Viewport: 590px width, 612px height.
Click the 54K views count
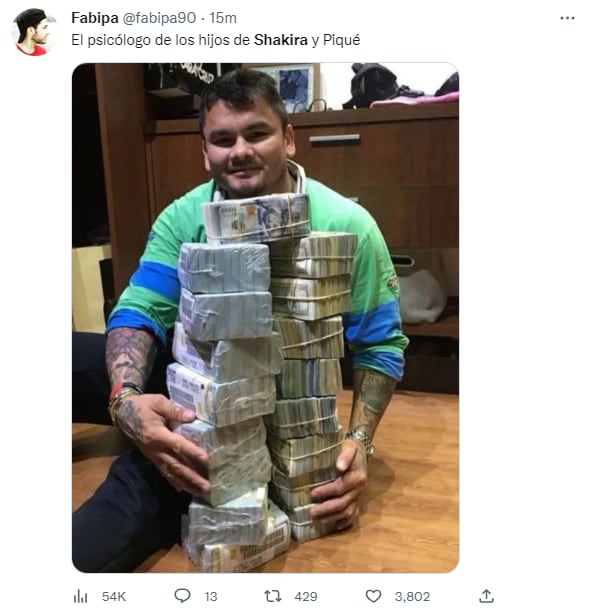pyautogui.click(x=114, y=596)
